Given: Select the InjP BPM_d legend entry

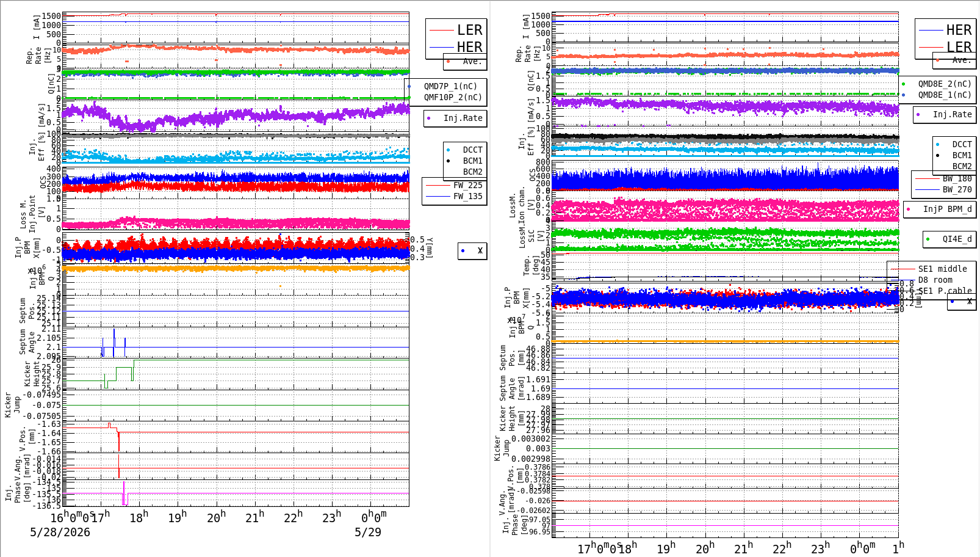Looking at the screenshot, I should (947, 209).
